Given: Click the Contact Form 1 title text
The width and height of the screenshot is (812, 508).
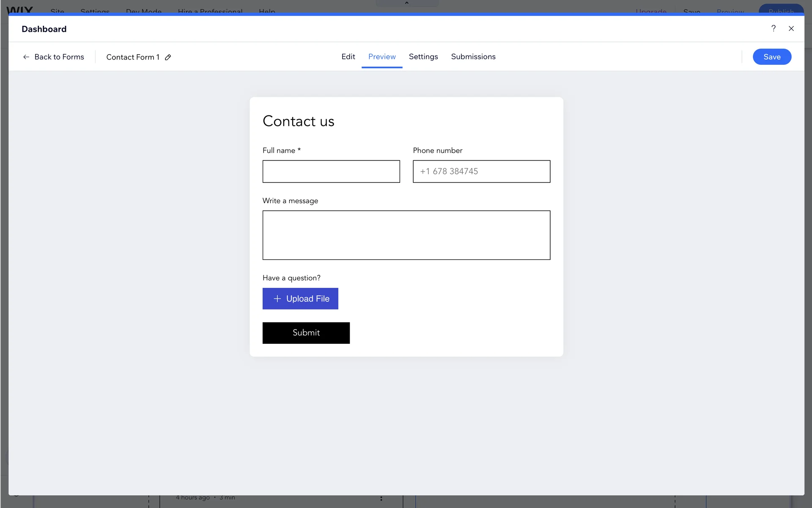Looking at the screenshot, I should (132, 57).
